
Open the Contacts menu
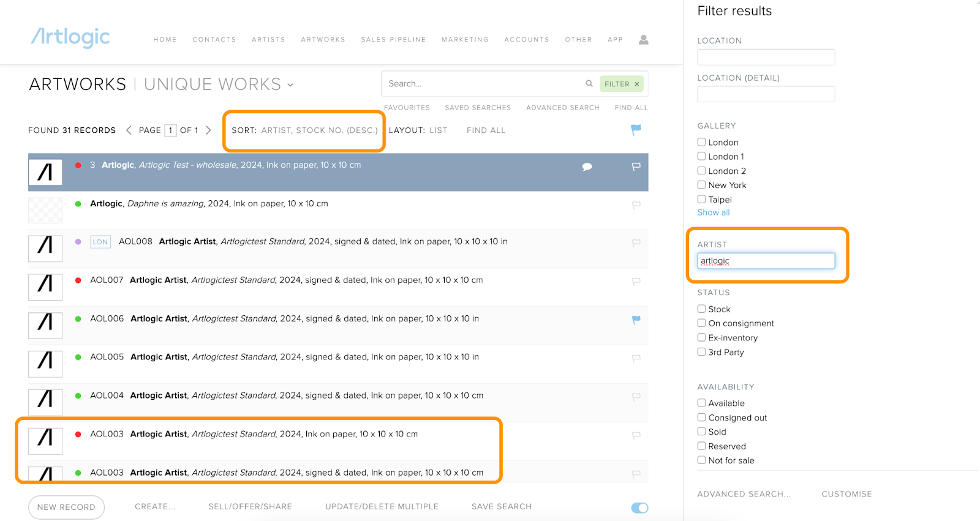(x=214, y=40)
